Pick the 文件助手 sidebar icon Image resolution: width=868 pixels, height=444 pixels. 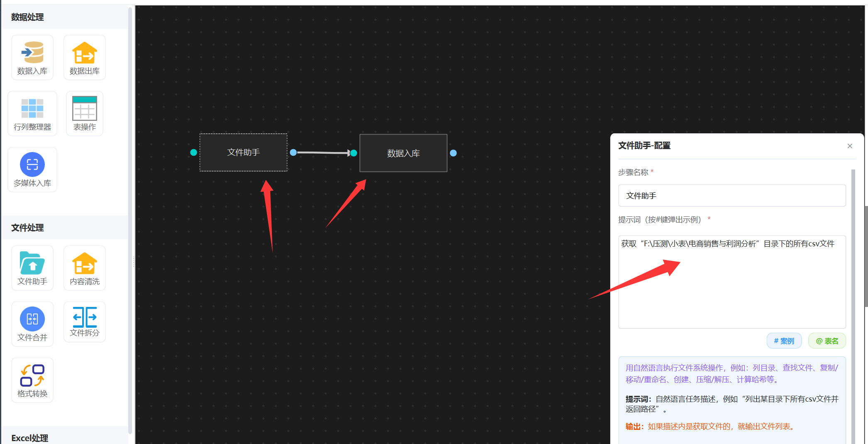point(32,263)
